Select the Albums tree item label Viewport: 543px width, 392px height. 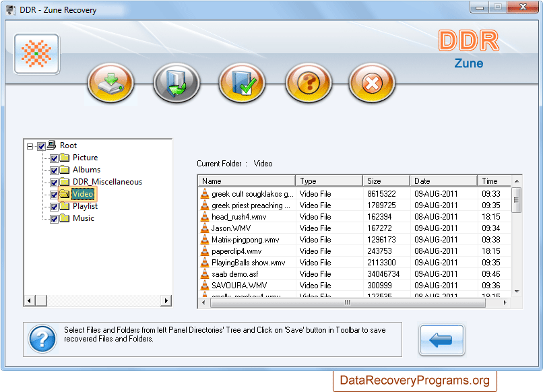pos(87,170)
